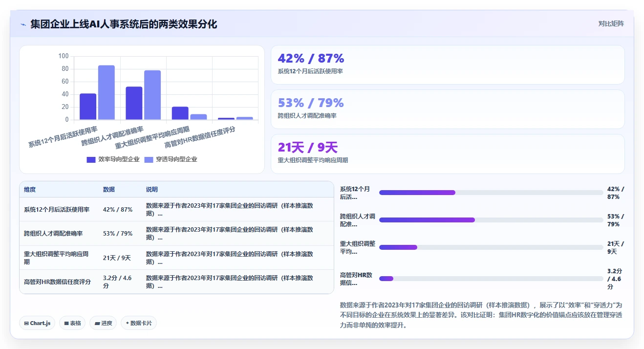Click the 53% / 79% table cell
This screenshot has height=349, width=644.
click(118, 234)
